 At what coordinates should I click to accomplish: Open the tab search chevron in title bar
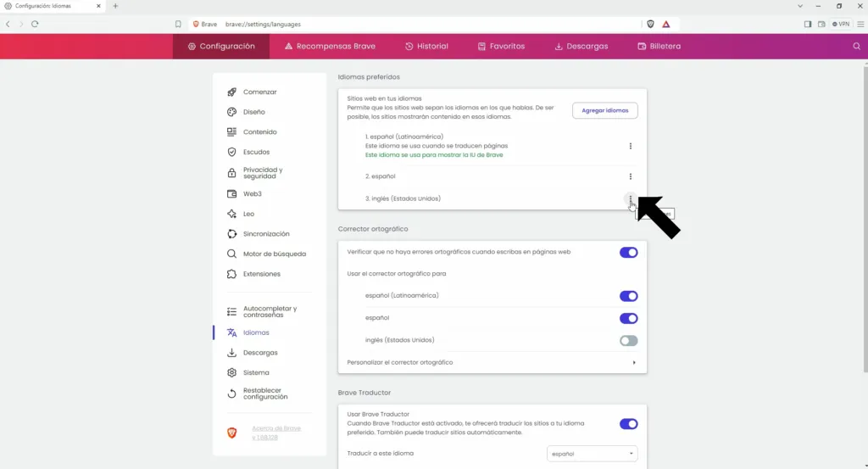click(x=800, y=6)
